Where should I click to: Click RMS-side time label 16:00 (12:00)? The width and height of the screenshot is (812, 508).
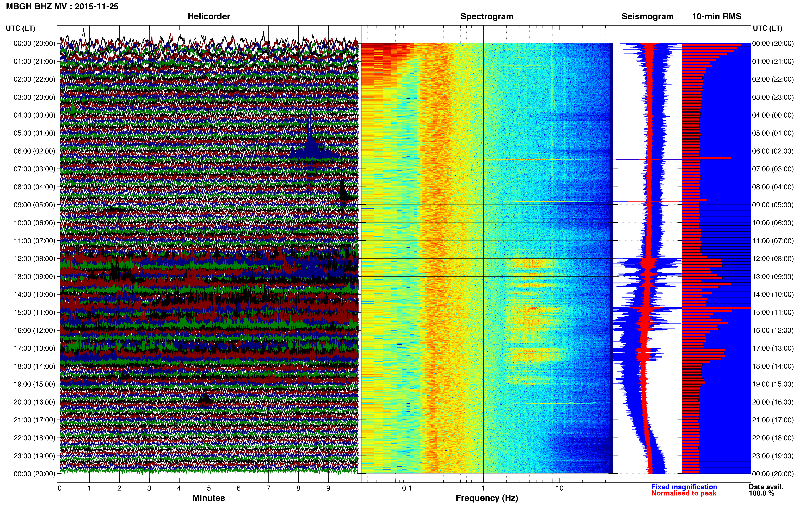point(773,331)
